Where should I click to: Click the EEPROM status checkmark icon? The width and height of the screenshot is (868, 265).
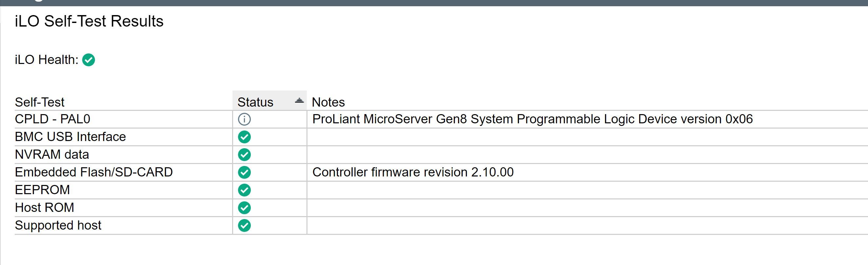(244, 190)
